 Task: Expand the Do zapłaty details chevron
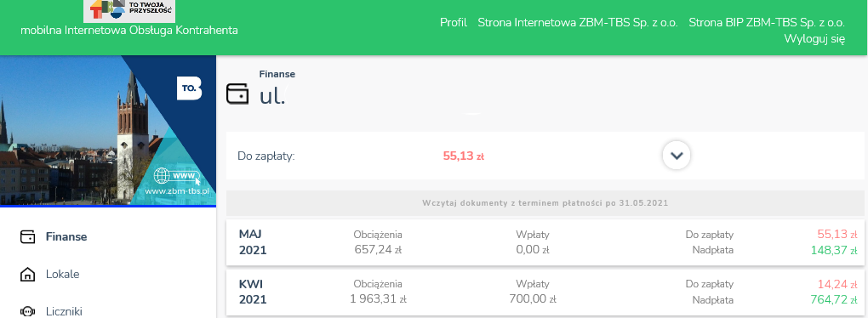click(x=677, y=156)
